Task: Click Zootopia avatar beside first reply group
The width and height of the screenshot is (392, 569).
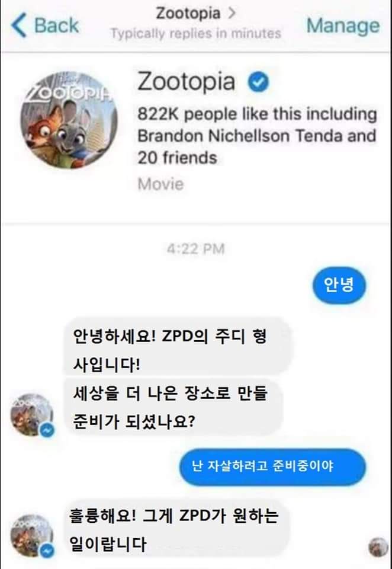Action: tap(32, 415)
